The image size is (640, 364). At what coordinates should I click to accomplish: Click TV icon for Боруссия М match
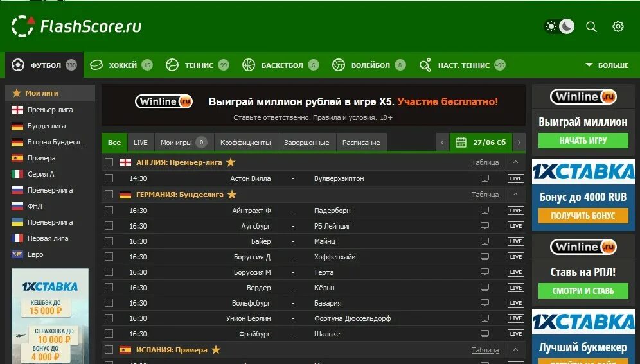click(484, 272)
